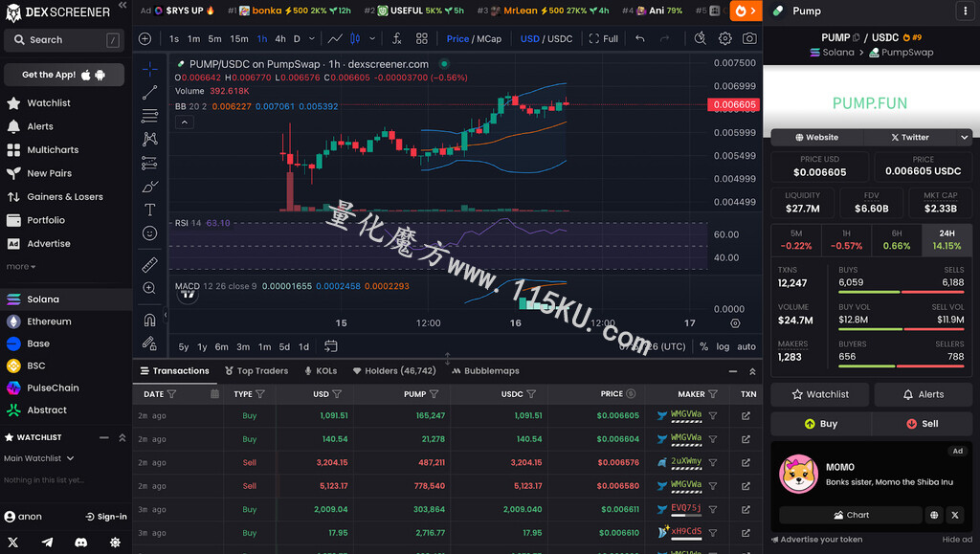Select the 6H price change tab
The width and height of the screenshot is (980, 554).
[896, 240]
